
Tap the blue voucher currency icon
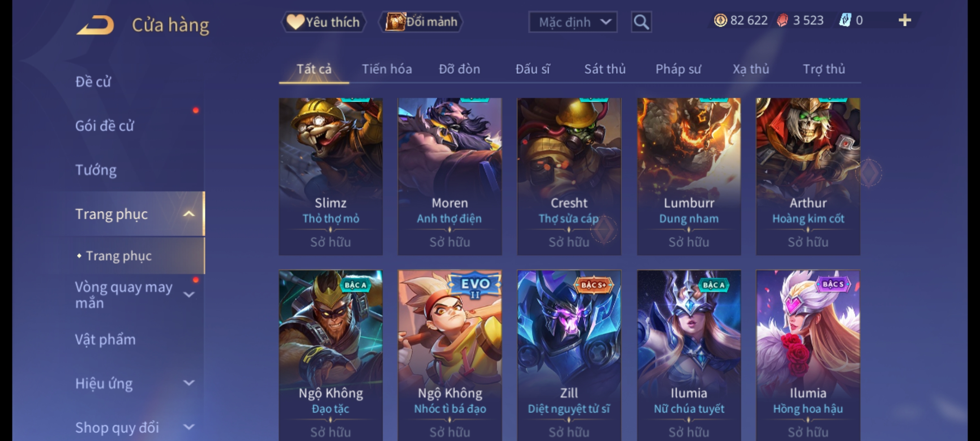pos(845,20)
